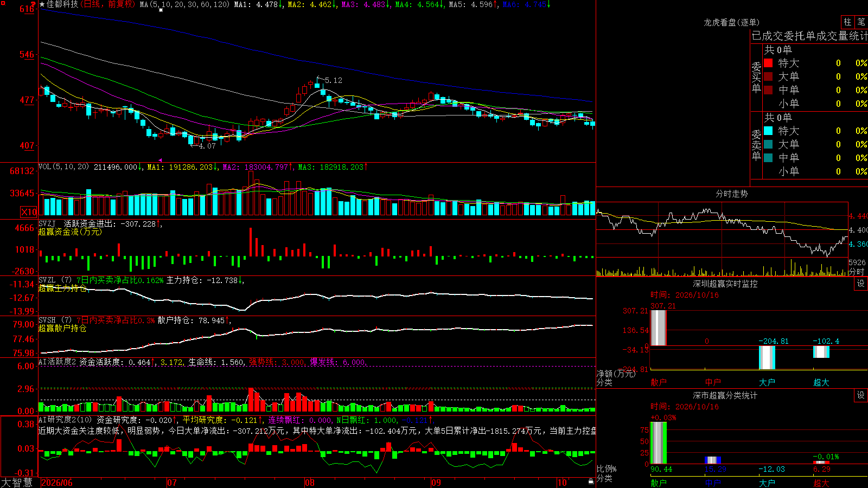Click the (日线, 前复权) period label
This screenshot has height=488, width=868.
(x=108, y=4)
